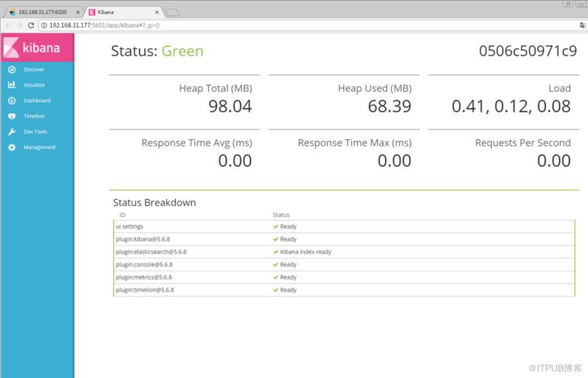Screen dimensions: 588x378
Task: Click the translate icon in the address bar
Action: pyautogui.click(x=582, y=25)
